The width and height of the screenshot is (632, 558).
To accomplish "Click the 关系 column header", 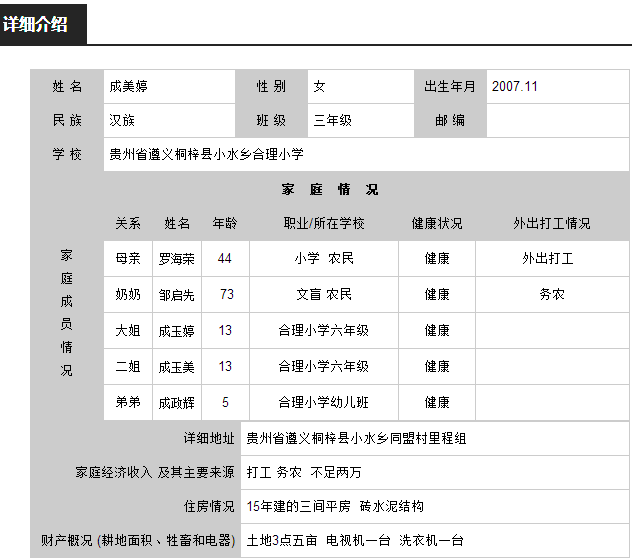I will (x=128, y=223).
